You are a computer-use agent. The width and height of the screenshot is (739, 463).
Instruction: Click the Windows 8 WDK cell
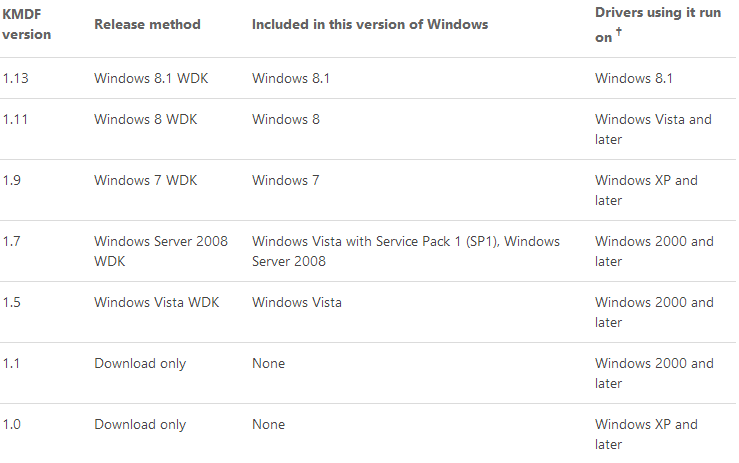(146, 119)
